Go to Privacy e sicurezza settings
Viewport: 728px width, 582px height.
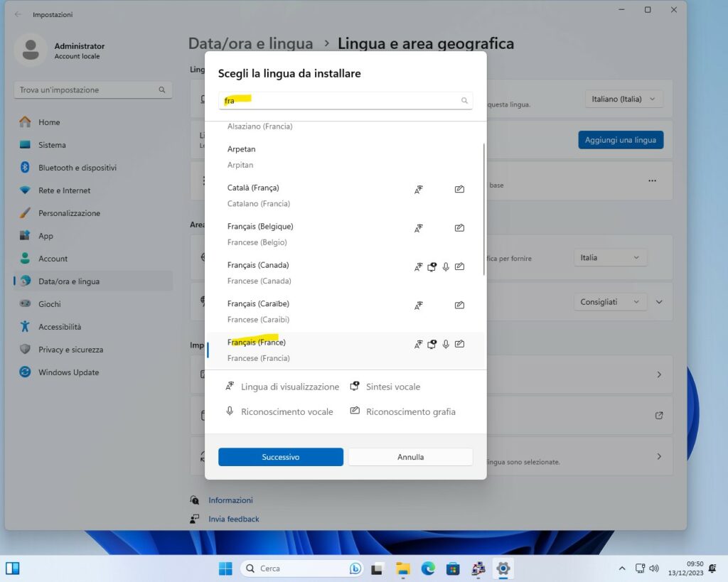coord(70,350)
